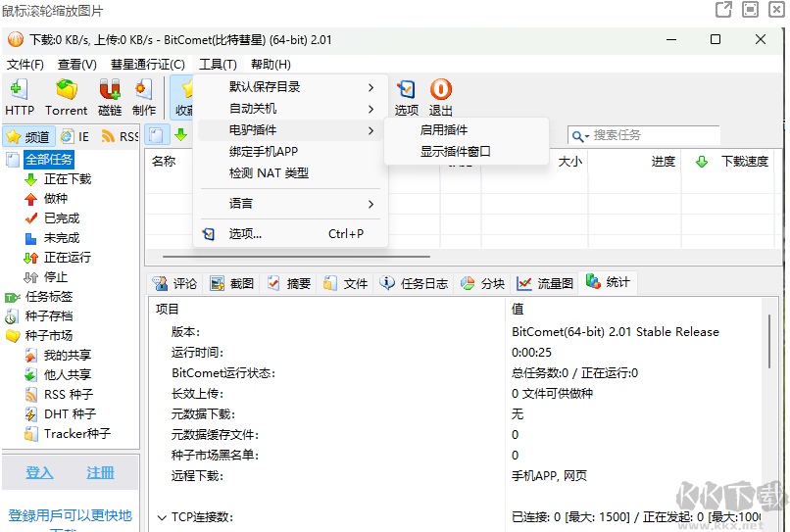Select 正在下载 in the task tree
The width and height of the screenshot is (790, 532).
pos(67,179)
